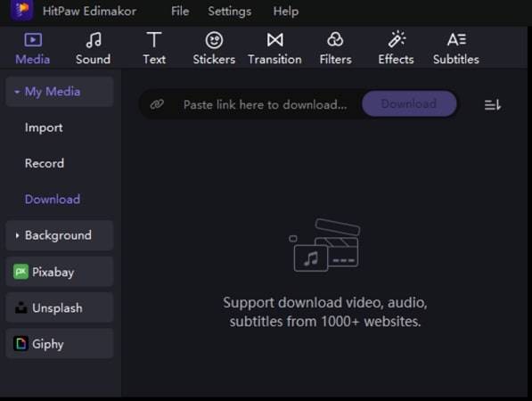Screen dimensions: 532x401
Task: Click the sort order icon
Action: click(x=492, y=105)
